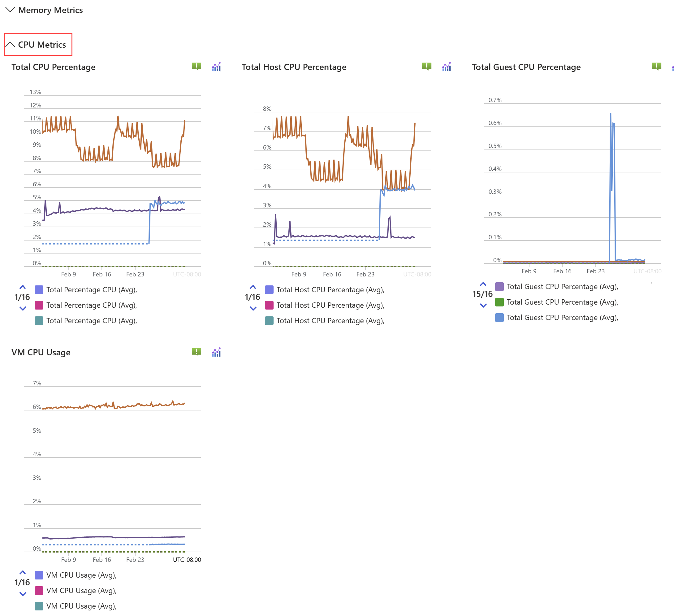Go to next legend page for Total Guest CPU

pyautogui.click(x=483, y=305)
